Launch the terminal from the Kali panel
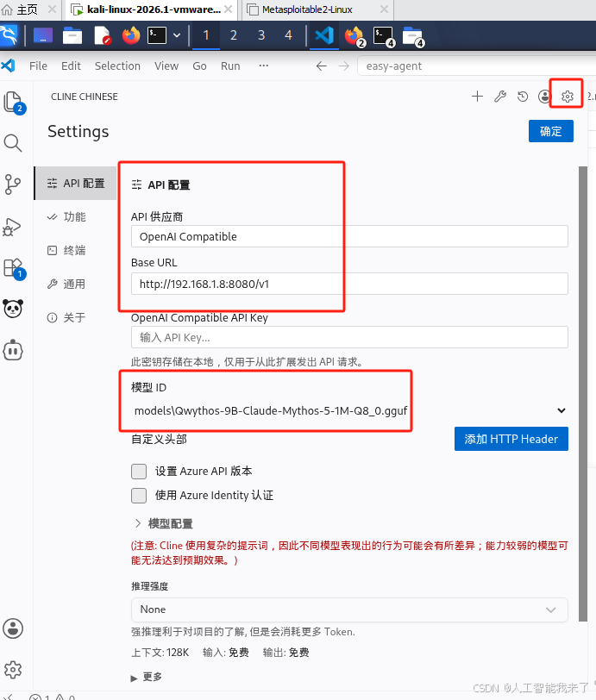 point(157,35)
